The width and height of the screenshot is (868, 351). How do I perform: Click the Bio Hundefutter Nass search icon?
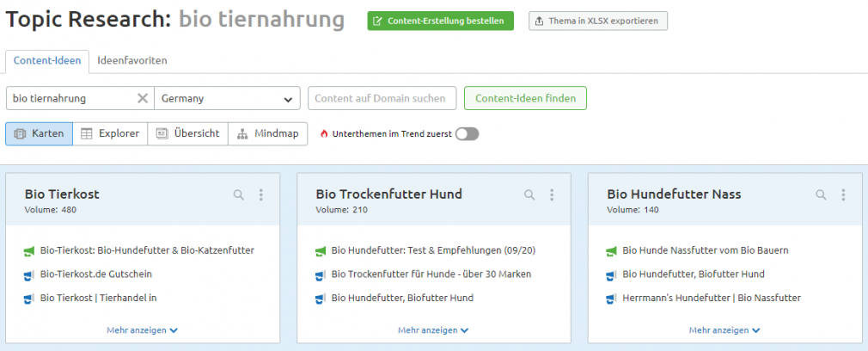click(x=821, y=194)
